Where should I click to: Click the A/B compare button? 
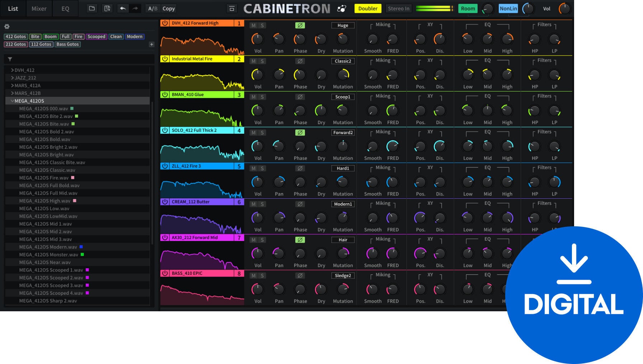tap(152, 8)
